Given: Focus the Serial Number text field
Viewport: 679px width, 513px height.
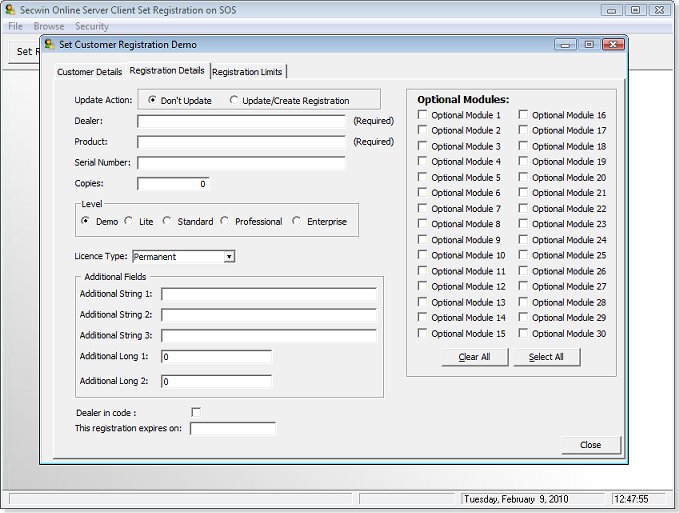Looking at the screenshot, I should coord(241,163).
